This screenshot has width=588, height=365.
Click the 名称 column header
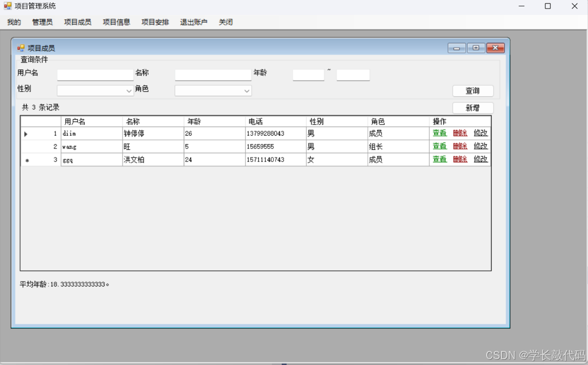(153, 122)
